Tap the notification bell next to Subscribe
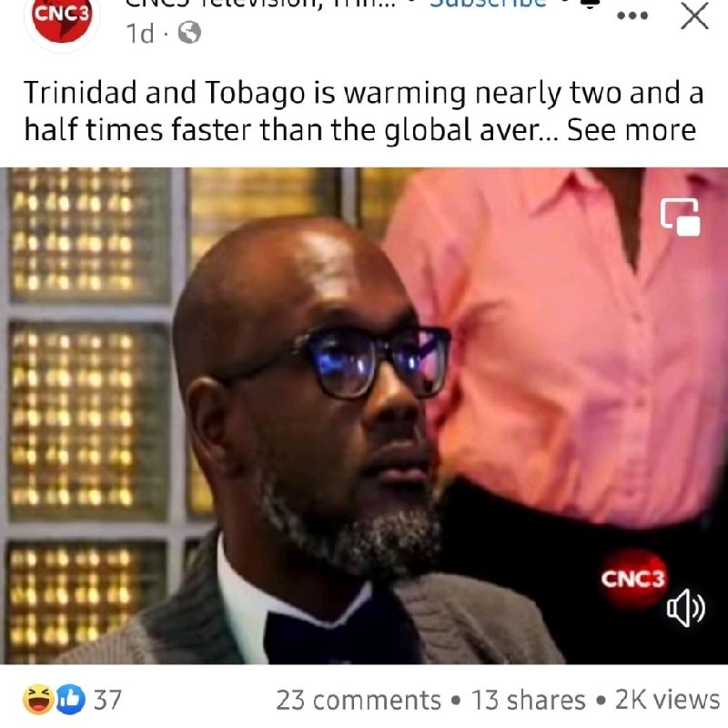The height and width of the screenshot is (728, 728). (591, 4)
